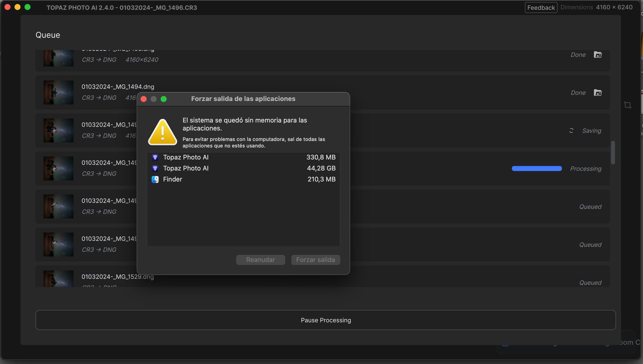Click the queue scrollbar handle
Viewport: 643px width, 364px height.
click(x=614, y=153)
